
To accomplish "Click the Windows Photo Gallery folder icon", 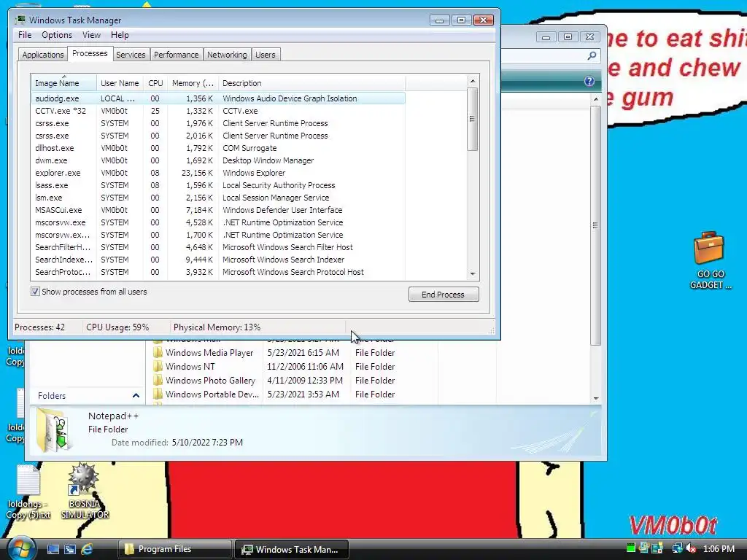I will [x=158, y=381].
